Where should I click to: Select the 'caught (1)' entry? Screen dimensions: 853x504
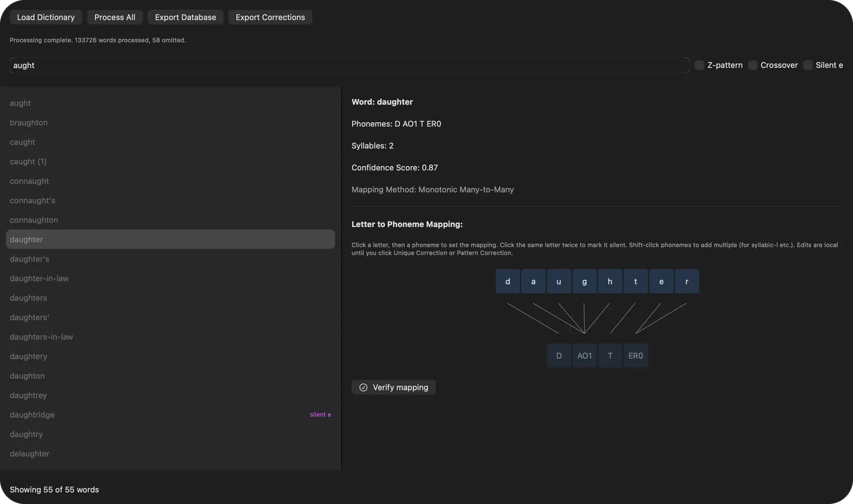170,162
